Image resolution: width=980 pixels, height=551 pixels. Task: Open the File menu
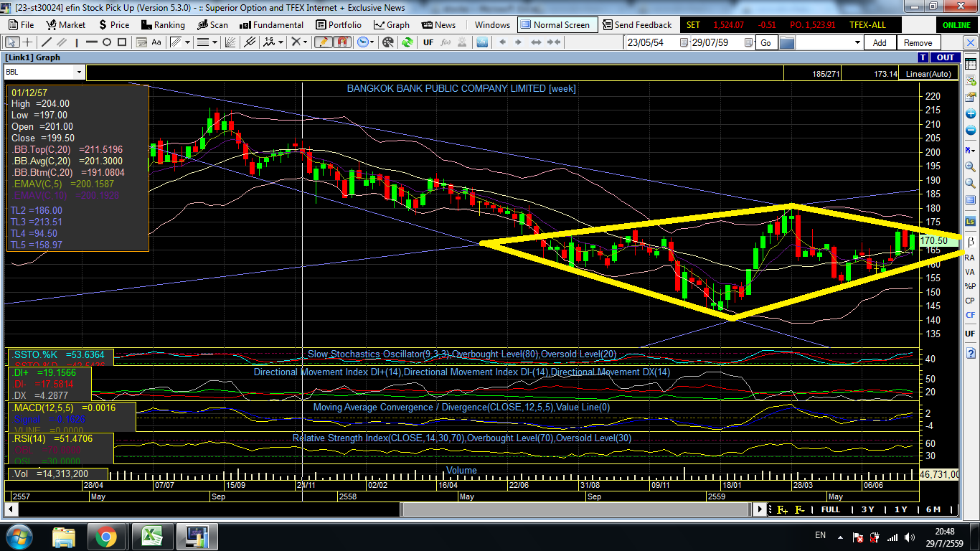tap(21, 24)
